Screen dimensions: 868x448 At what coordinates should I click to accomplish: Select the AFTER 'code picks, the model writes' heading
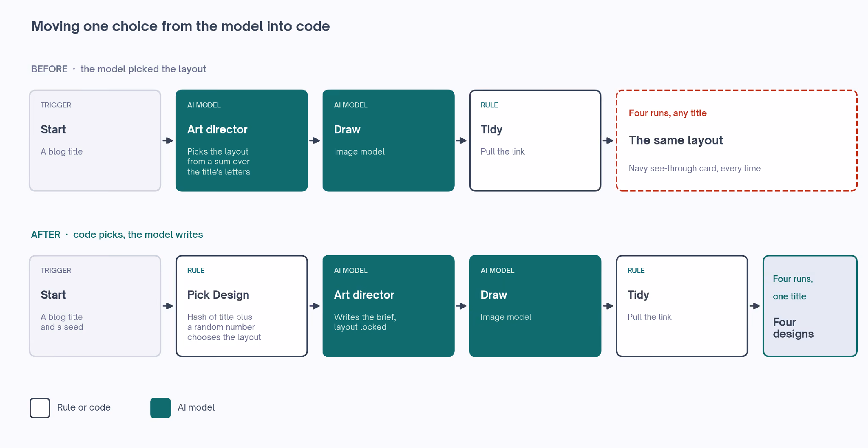(117, 234)
